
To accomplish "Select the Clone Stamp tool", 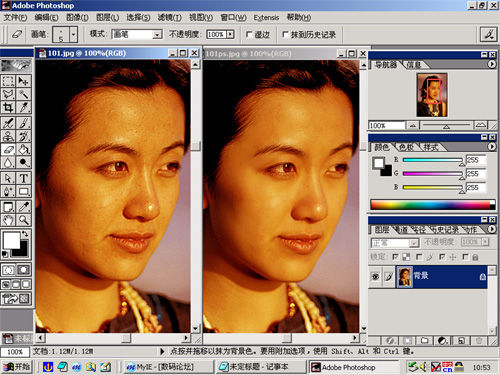I will point(8,136).
